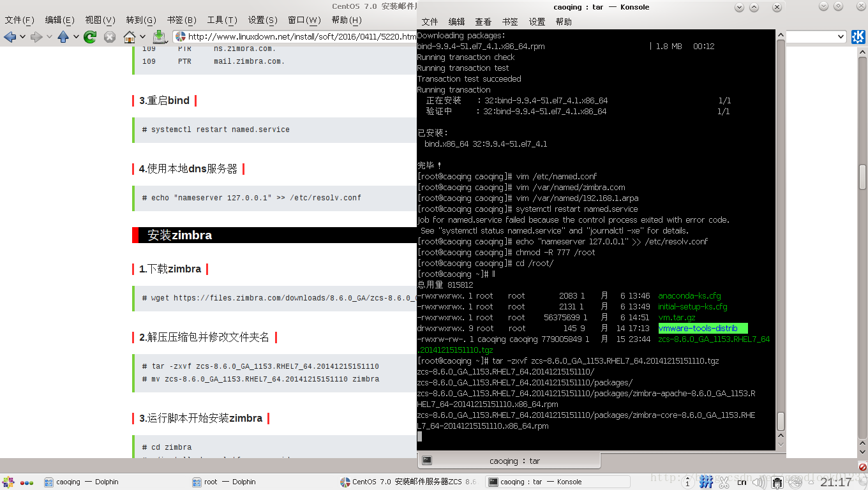Click 'anaconda-ks.cfg' file name in terminal

[x=689, y=296]
